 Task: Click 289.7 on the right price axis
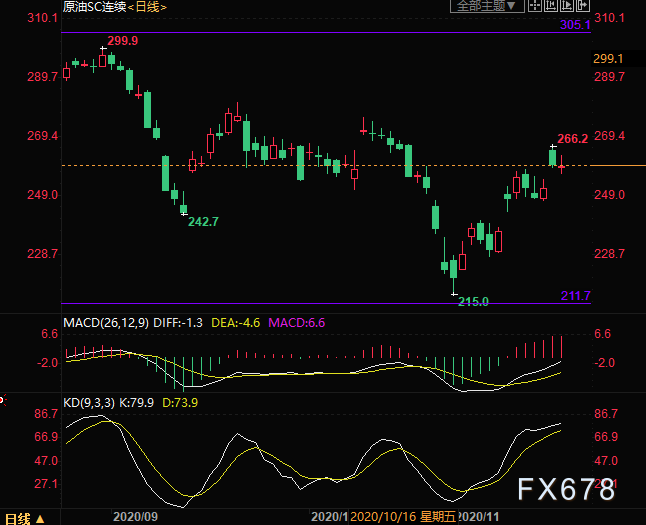(609, 77)
